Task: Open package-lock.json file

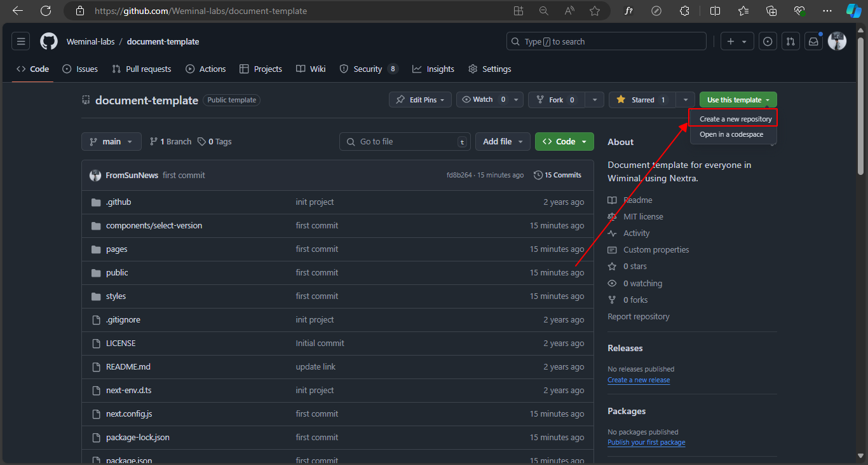Action: 137,437
